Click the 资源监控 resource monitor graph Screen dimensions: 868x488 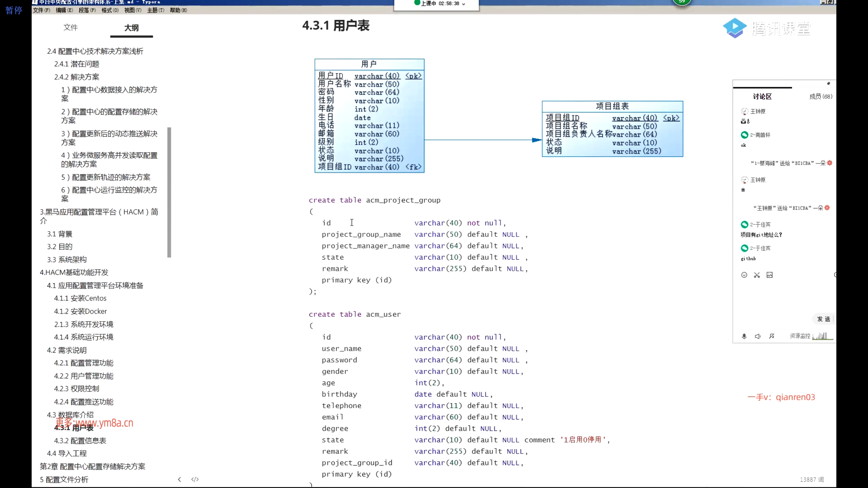(x=822, y=336)
